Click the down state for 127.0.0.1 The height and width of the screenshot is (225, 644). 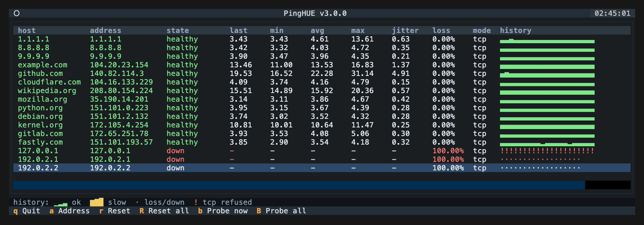pos(175,151)
